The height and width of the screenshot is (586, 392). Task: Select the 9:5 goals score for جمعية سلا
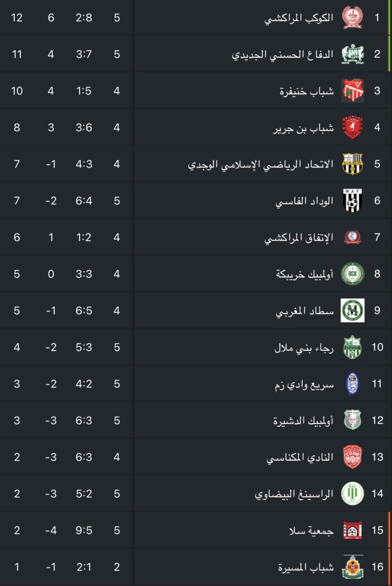pos(84,530)
